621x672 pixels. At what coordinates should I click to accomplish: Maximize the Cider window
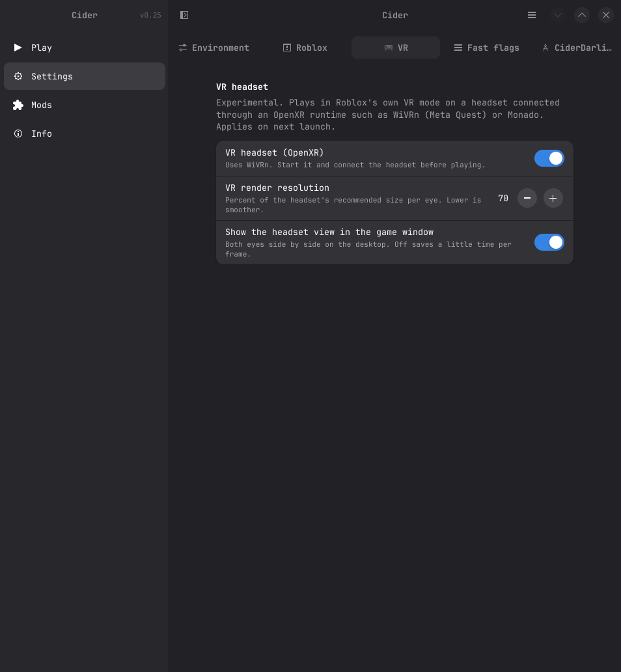click(x=581, y=15)
